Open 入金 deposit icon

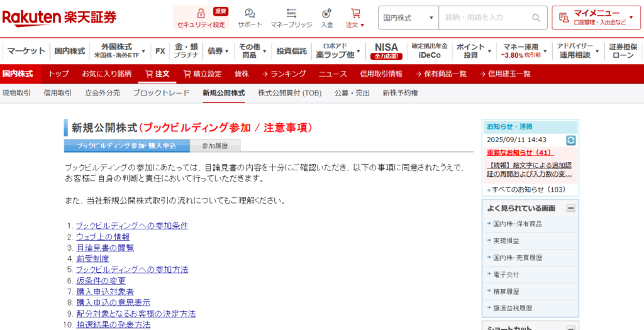pyautogui.click(x=327, y=14)
